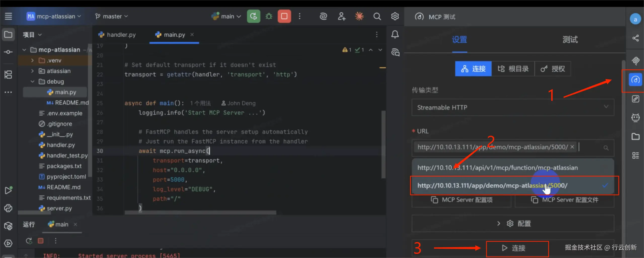Image resolution: width=644 pixels, height=258 pixels.
Task: Copy MCP Server 配置项
Action: (462, 200)
